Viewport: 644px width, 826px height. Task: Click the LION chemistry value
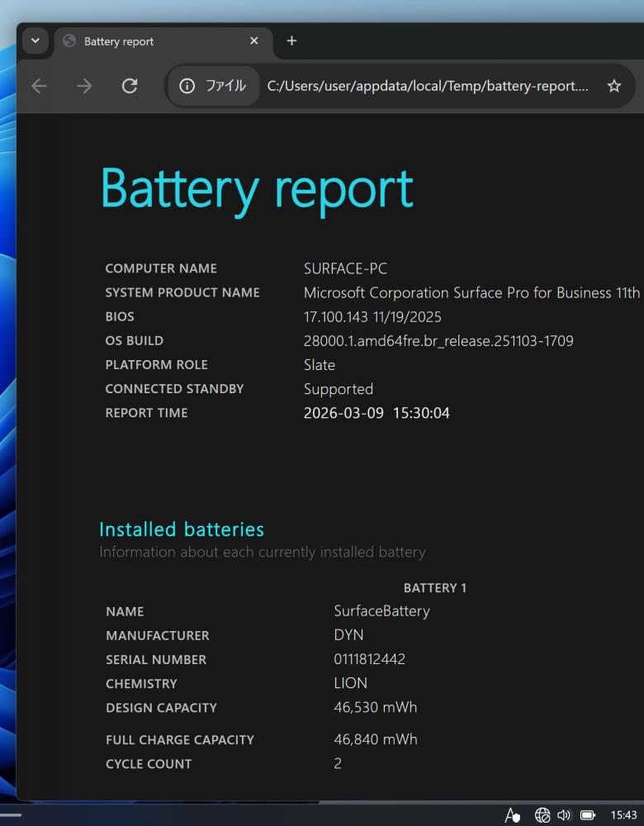pyautogui.click(x=350, y=683)
